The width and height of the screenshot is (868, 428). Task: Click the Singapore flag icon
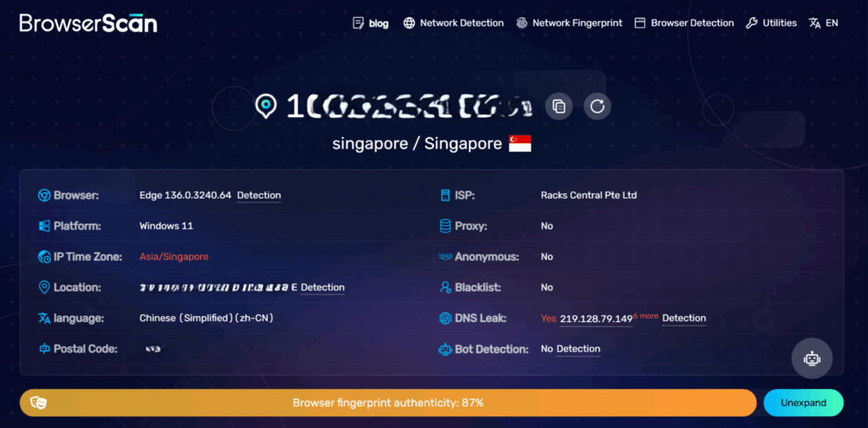pos(520,143)
